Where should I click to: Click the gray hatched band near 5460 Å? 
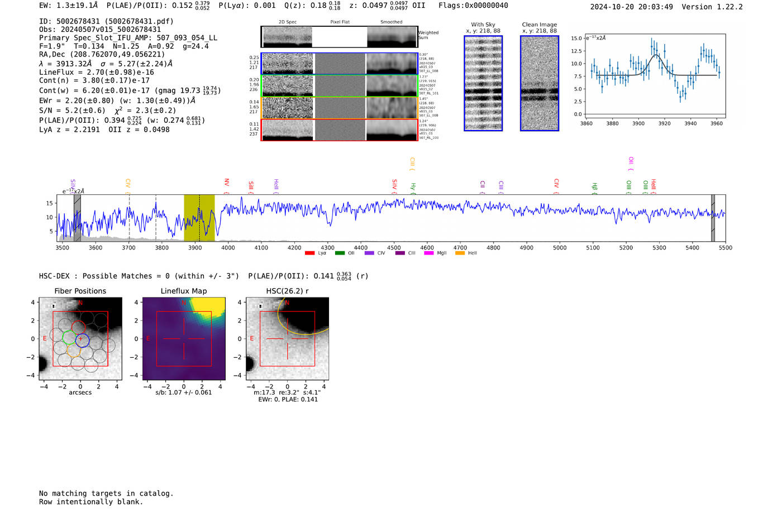(713, 218)
